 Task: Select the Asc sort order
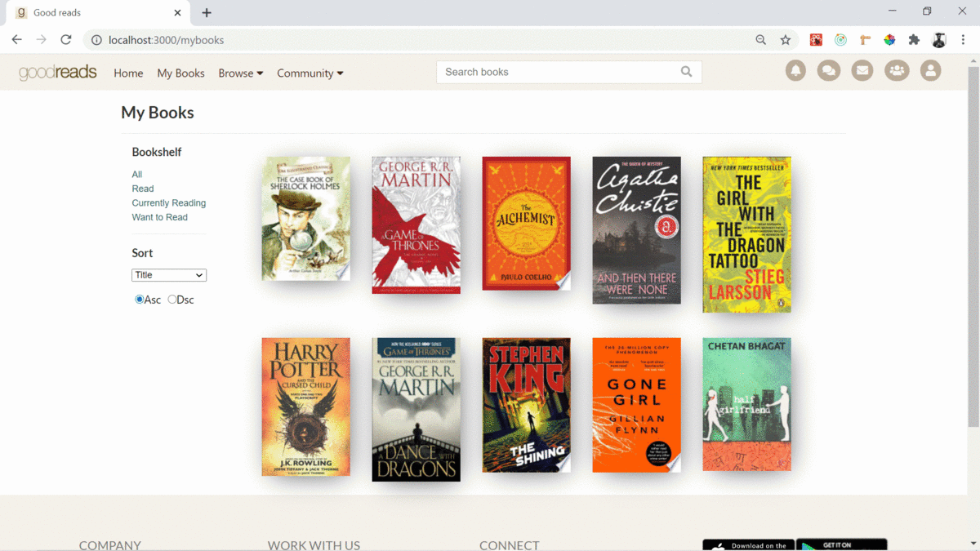pos(140,300)
